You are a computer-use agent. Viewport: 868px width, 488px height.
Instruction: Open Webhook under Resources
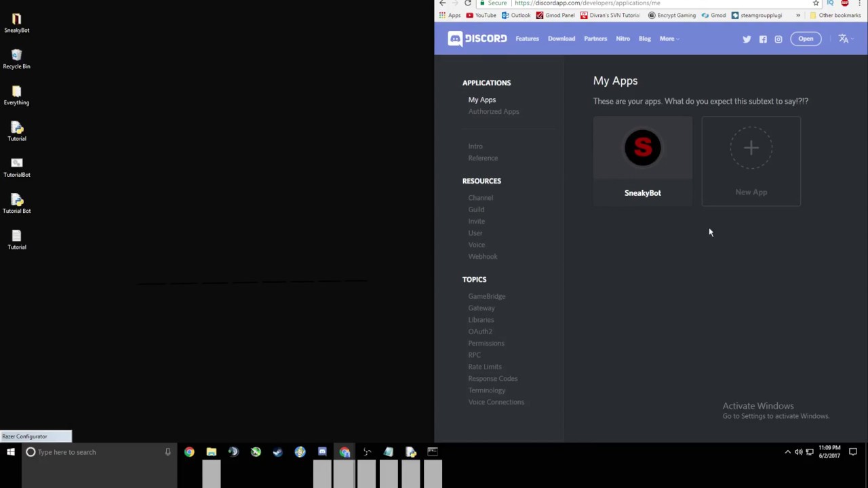coord(483,256)
